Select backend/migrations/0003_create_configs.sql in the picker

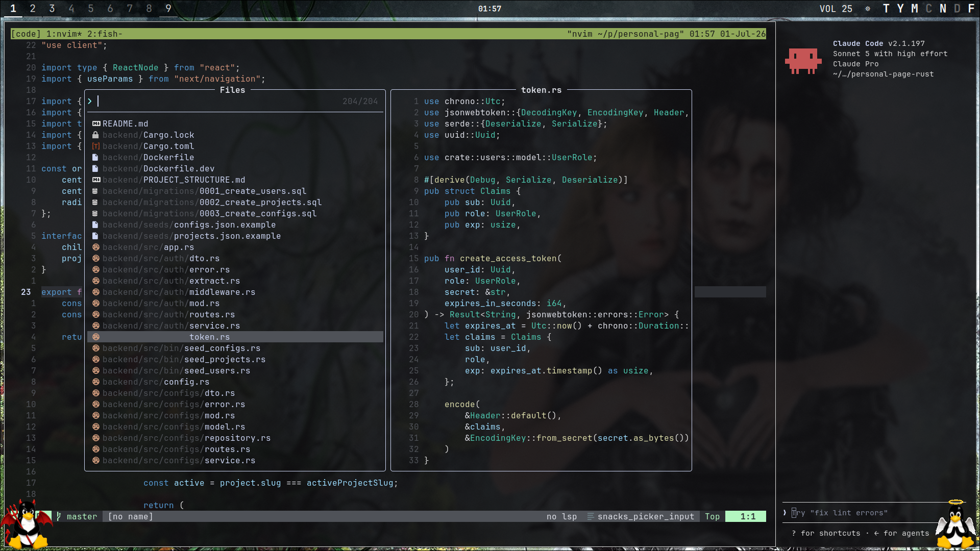click(x=235, y=214)
